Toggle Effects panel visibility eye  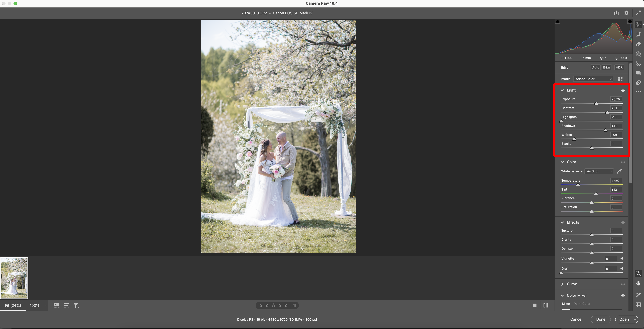click(623, 223)
